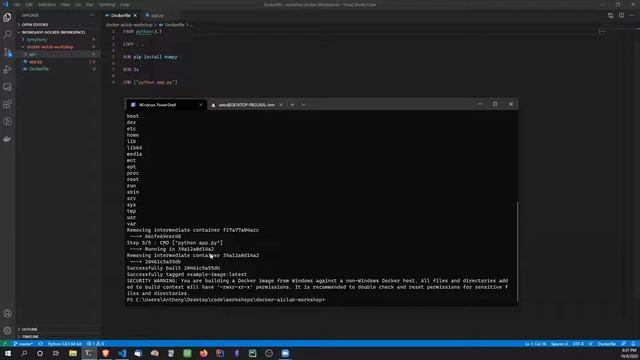Image resolution: width=640 pixels, height=360 pixels.
Task: Open the Help menu
Action: [125, 4]
